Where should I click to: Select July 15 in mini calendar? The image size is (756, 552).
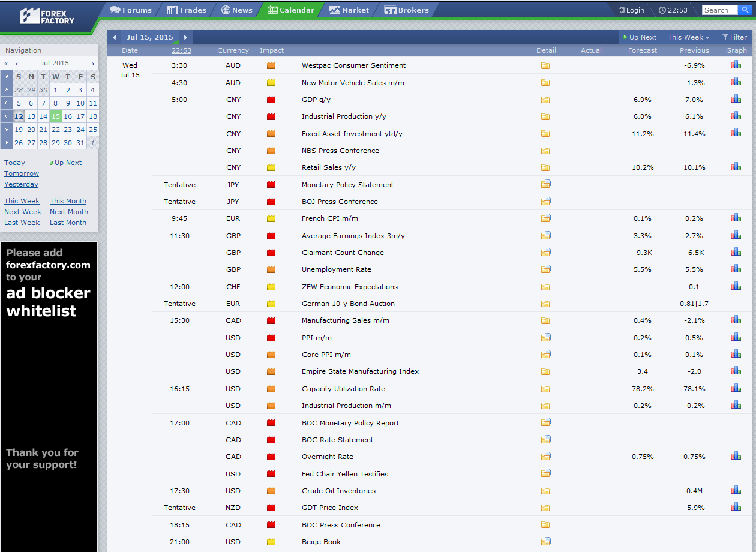tap(56, 116)
